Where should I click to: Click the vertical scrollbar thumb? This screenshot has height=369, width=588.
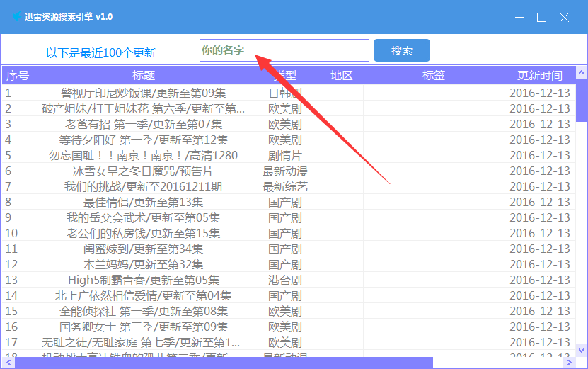[581, 100]
